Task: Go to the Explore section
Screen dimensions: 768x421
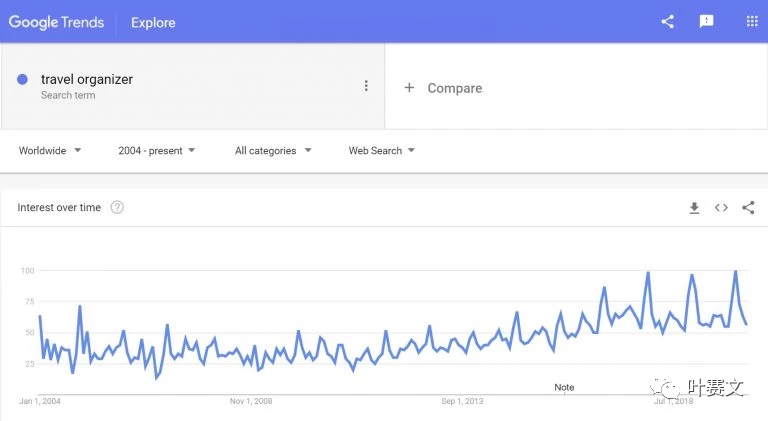Action: (x=153, y=23)
